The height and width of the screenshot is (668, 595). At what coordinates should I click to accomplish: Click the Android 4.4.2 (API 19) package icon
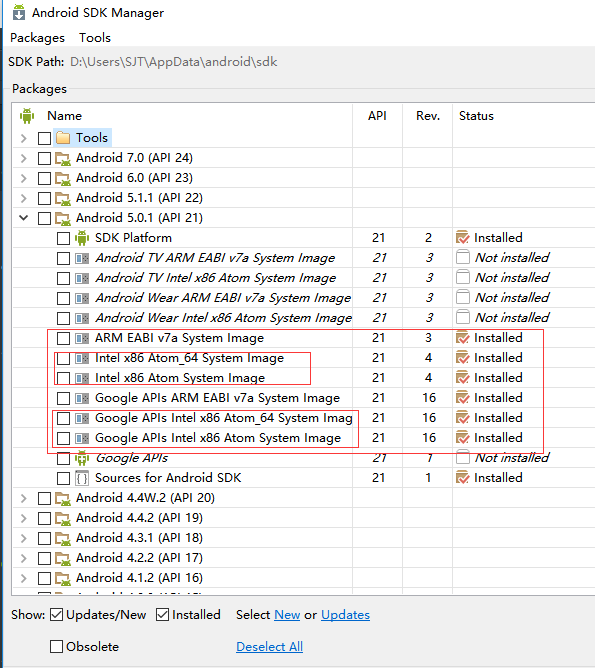(63, 518)
